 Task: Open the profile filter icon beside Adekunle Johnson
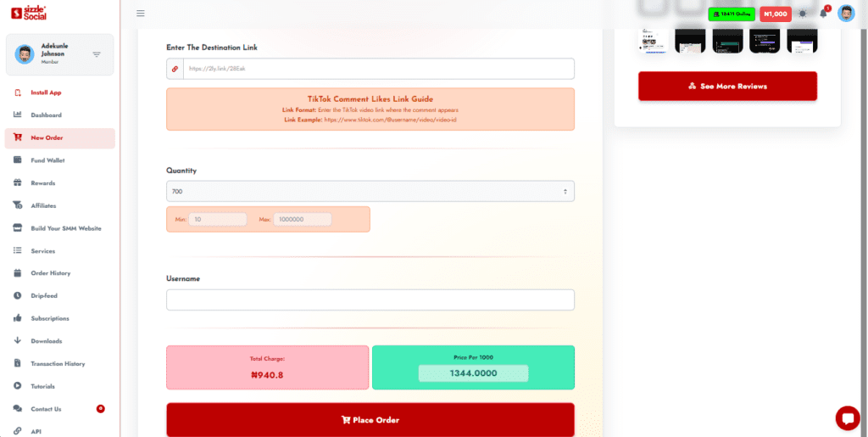pos(97,54)
